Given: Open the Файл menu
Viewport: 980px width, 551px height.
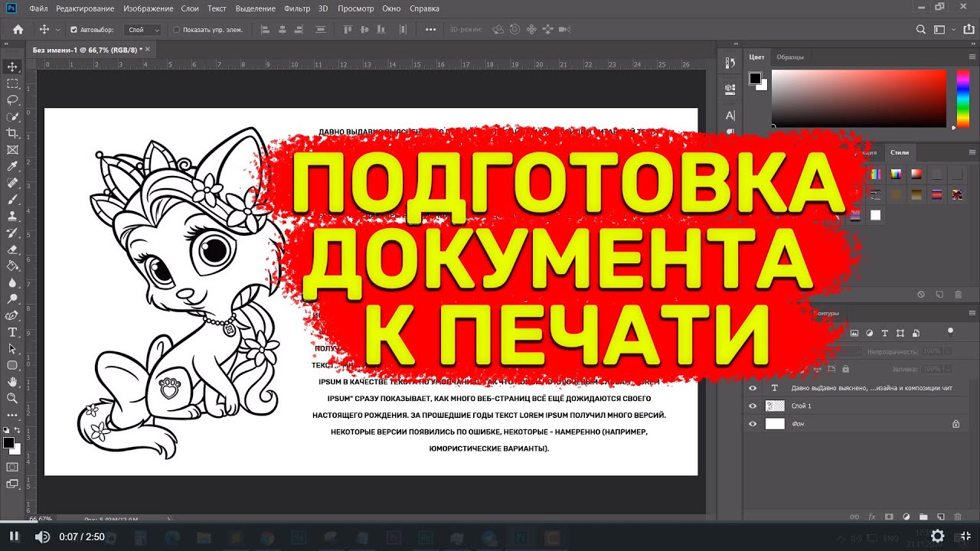Looking at the screenshot, I should point(38,8).
